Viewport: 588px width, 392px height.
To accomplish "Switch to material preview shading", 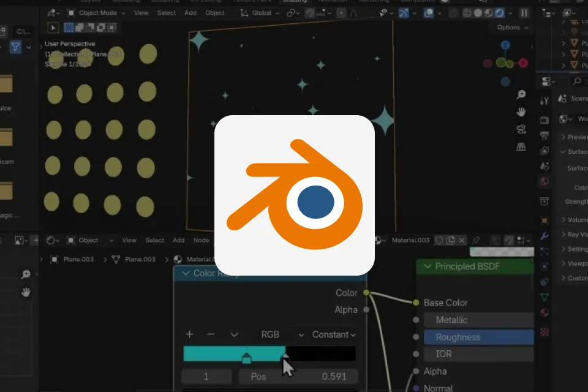I will coord(489,13).
